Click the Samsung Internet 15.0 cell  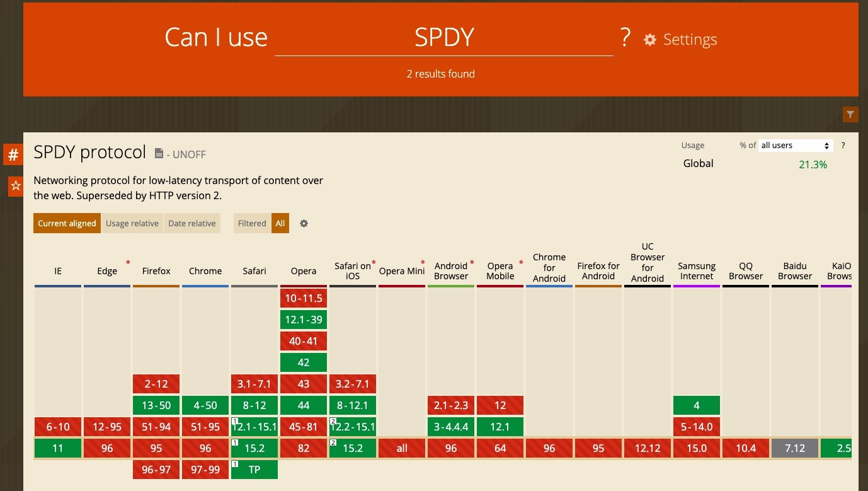click(x=697, y=448)
